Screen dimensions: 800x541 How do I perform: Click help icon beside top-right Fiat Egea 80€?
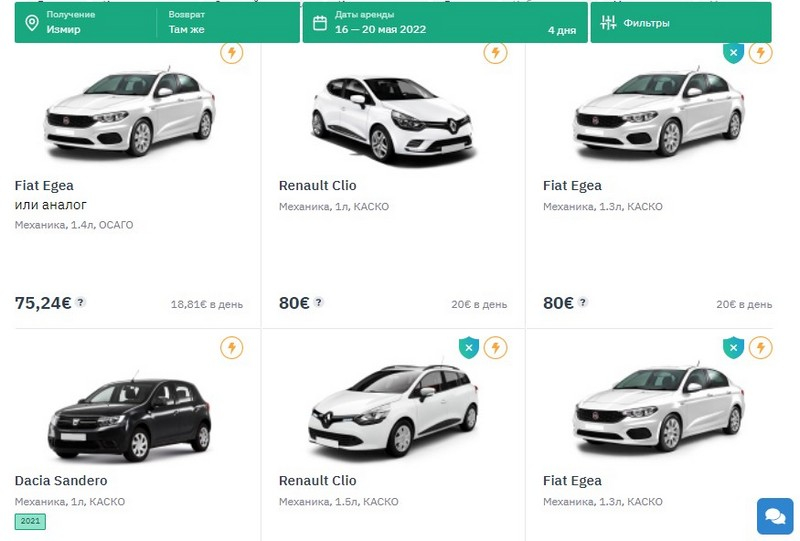(x=583, y=302)
